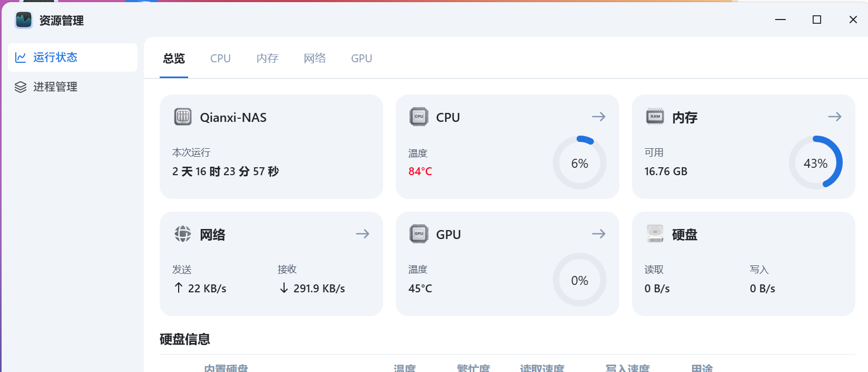Click the GPU chip icon on card
This screenshot has width=868, height=372.
[419, 234]
